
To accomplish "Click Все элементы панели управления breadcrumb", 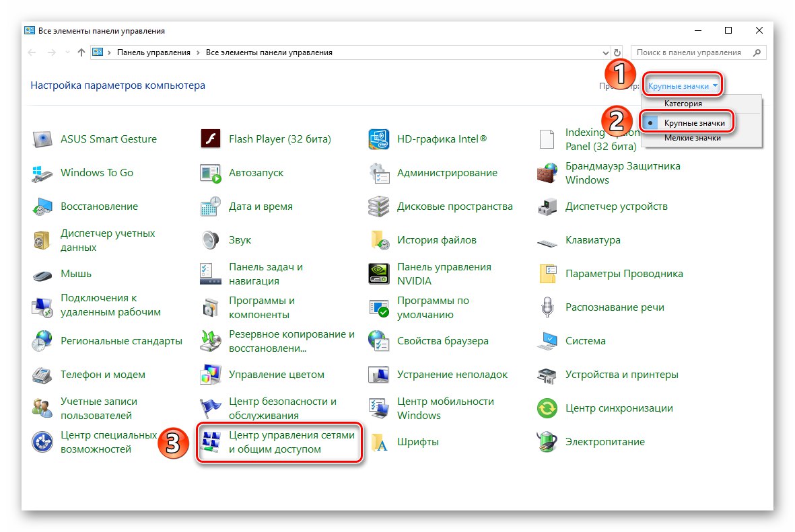I will [x=269, y=52].
